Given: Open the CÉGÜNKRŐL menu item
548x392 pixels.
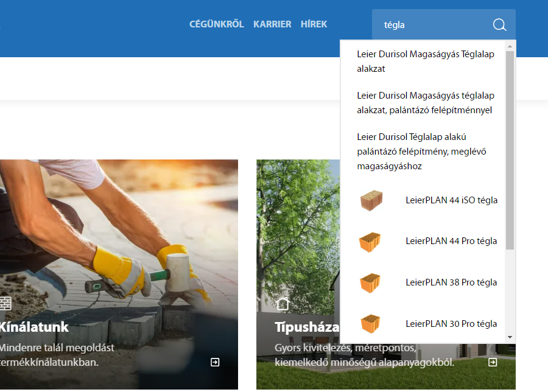Looking at the screenshot, I should (x=216, y=24).
